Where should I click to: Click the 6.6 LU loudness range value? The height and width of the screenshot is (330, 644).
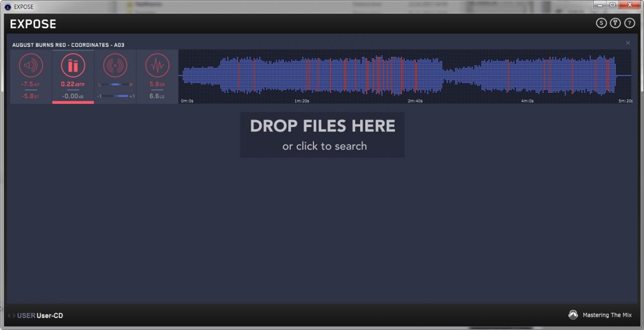pos(157,96)
